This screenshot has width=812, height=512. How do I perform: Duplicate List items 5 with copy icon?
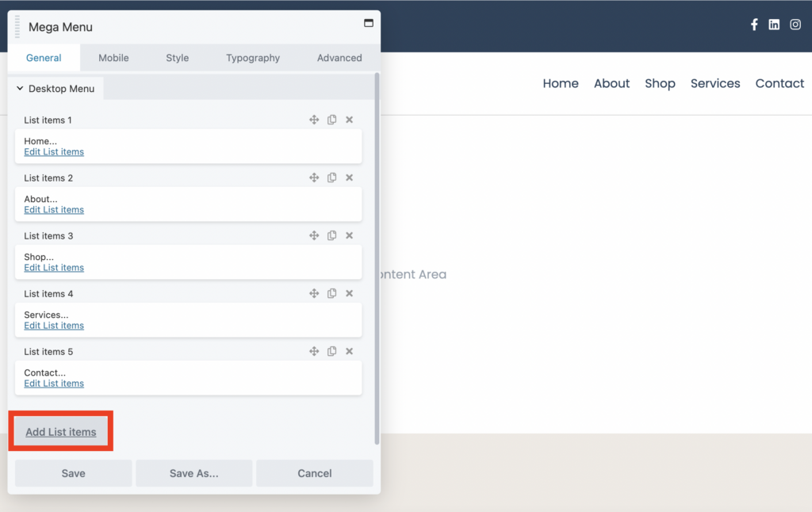[x=331, y=351]
